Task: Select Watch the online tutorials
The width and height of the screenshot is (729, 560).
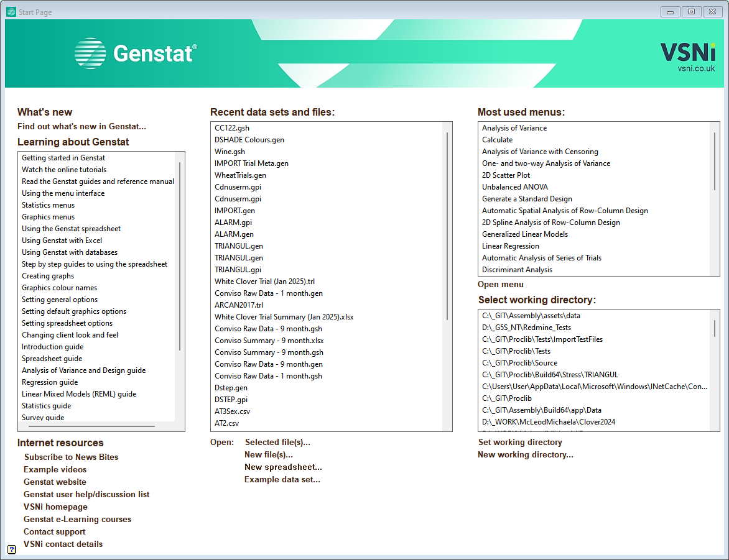Action: pyautogui.click(x=63, y=170)
